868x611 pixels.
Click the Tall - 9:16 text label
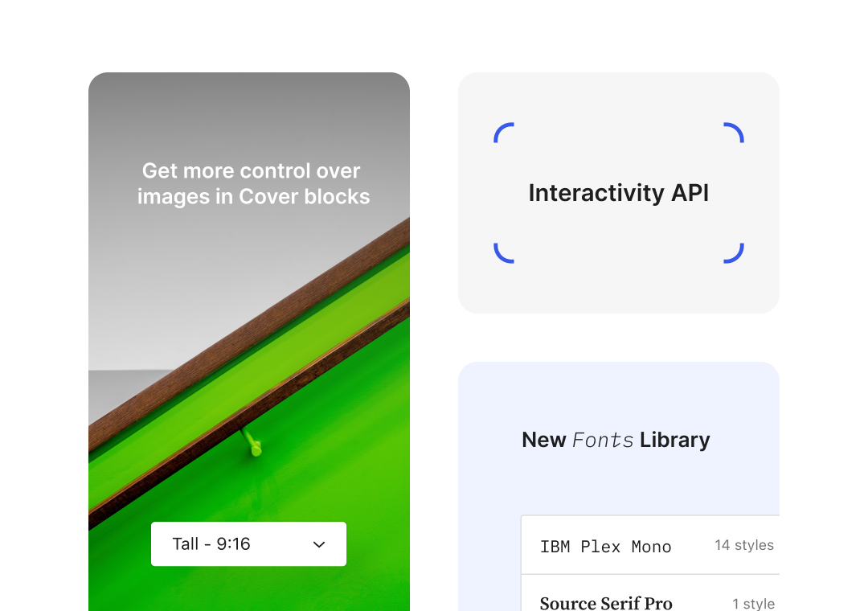(x=211, y=544)
